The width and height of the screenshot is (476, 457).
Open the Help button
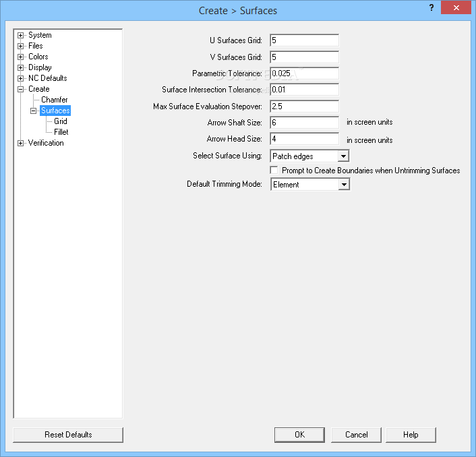pyautogui.click(x=411, y=435)
